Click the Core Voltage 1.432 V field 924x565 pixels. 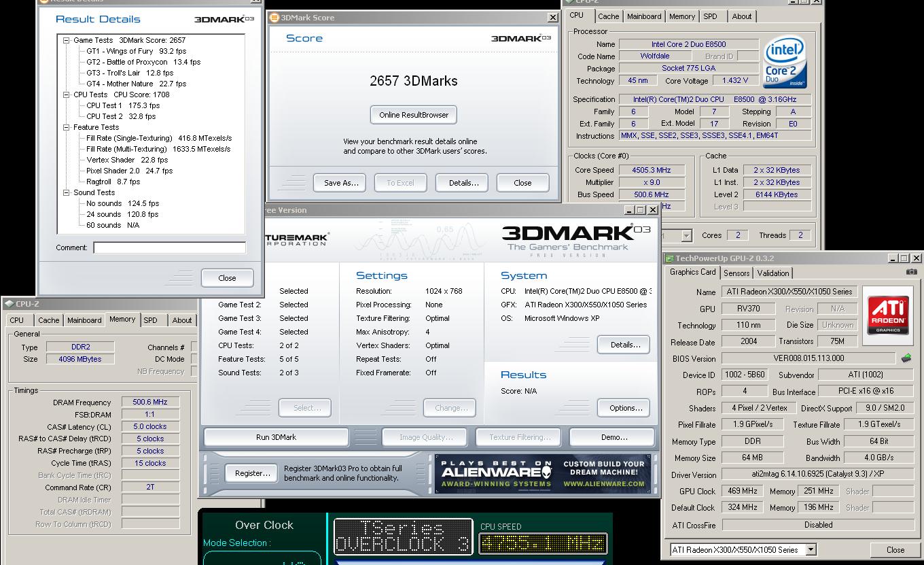point(734,81)
